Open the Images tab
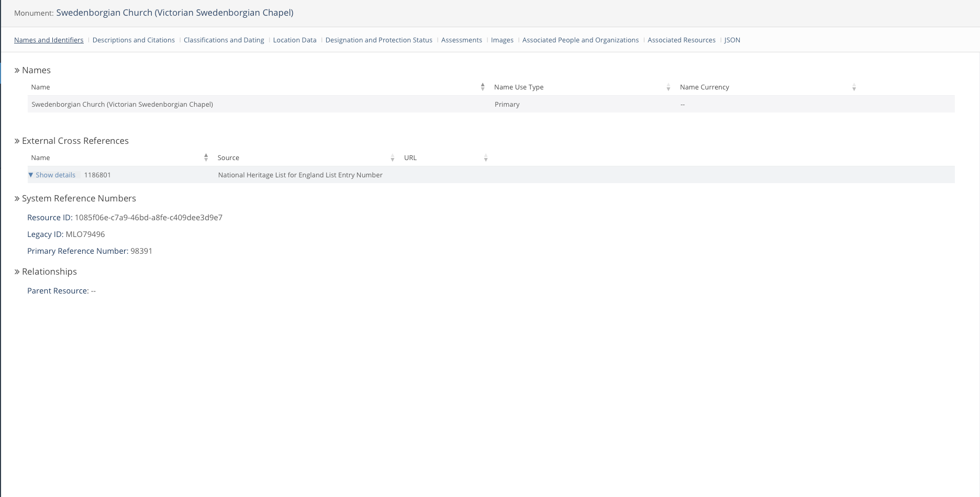The height and width of the screenshot is (497, 980). (x=502, y=40)
